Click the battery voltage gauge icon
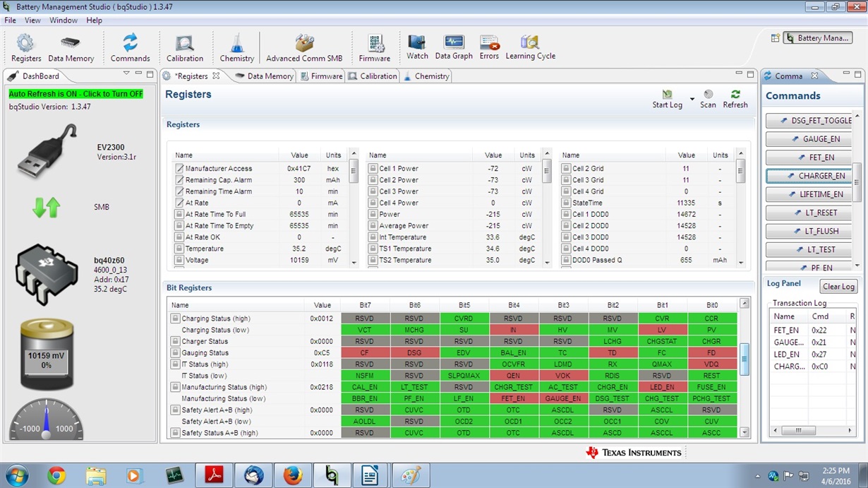The height and width of the screenshot is (488, 868). [47, 354]
